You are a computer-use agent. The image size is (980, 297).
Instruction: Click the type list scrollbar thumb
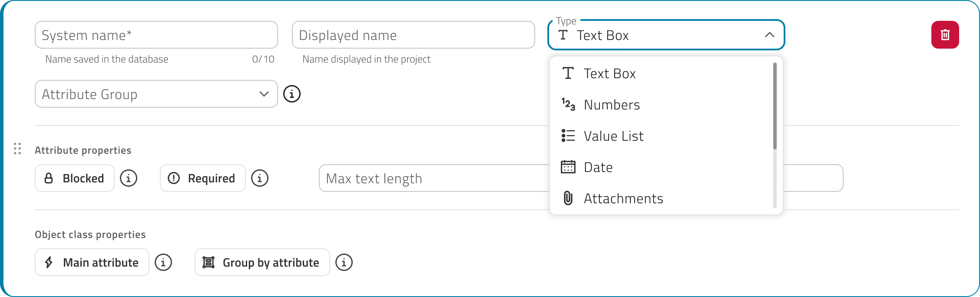click(x=775, y=106)
